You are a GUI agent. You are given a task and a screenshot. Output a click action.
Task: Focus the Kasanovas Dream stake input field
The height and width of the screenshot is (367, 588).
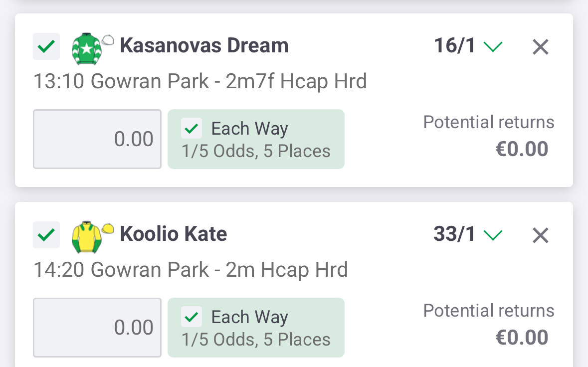(97, 139)
